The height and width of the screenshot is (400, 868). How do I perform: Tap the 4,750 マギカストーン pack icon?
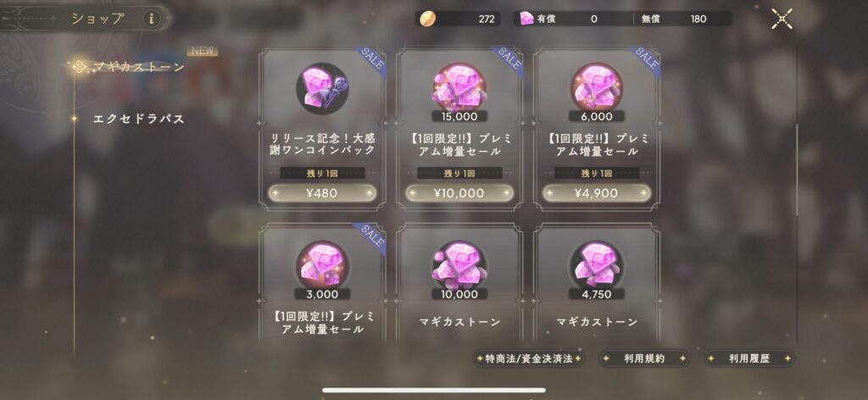point(597,264)
